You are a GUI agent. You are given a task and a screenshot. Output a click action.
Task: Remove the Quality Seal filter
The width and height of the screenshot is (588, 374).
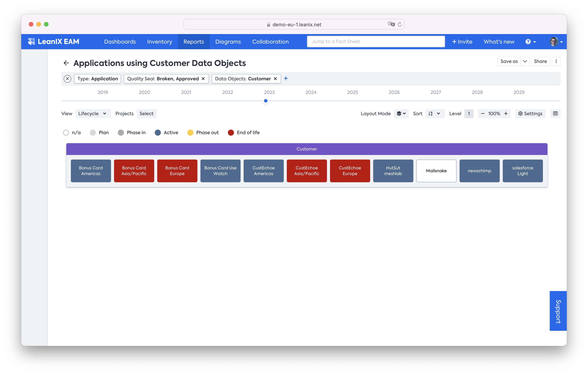point(203,79)
